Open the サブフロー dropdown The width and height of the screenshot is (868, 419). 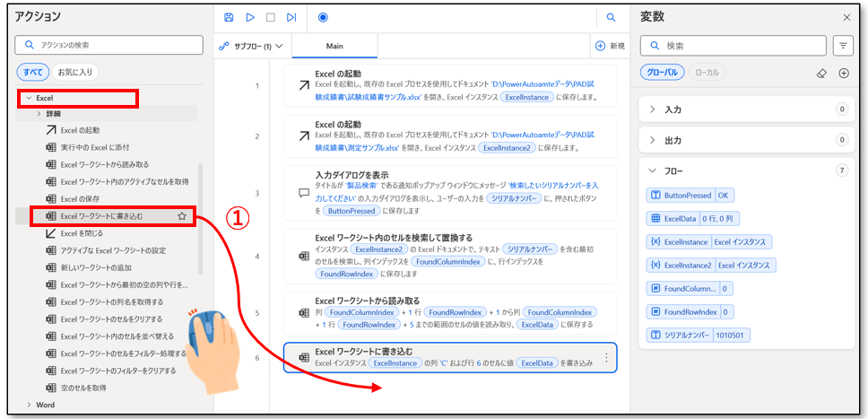tap(252, 46)
